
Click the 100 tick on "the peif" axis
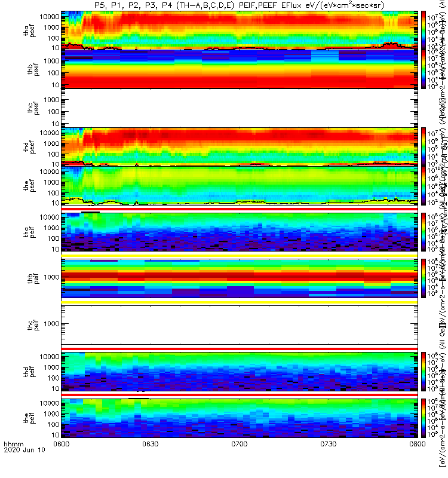53,424
